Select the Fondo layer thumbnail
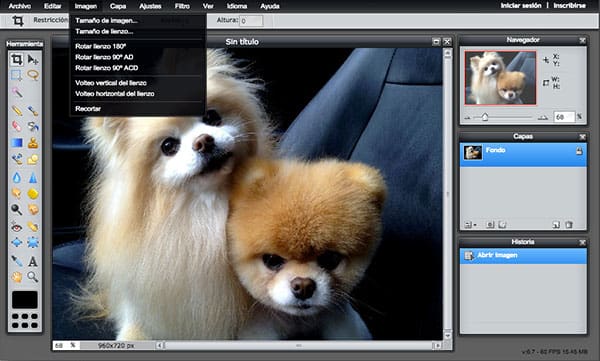The width and height of the screenshot is (600, 361). [x=473, y=152]
